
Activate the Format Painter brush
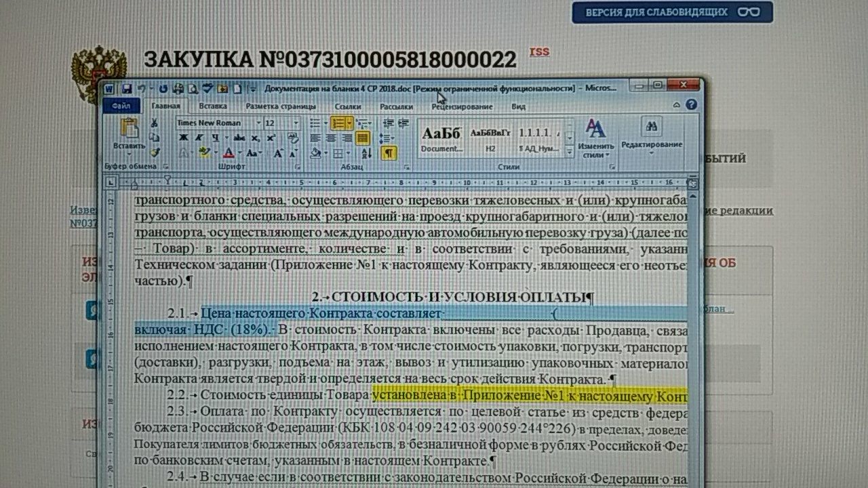tap(155, 152)
